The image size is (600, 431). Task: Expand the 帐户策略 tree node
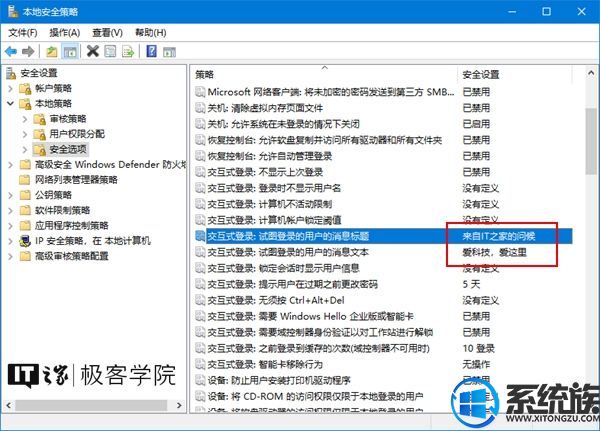(x=10, y=88)
